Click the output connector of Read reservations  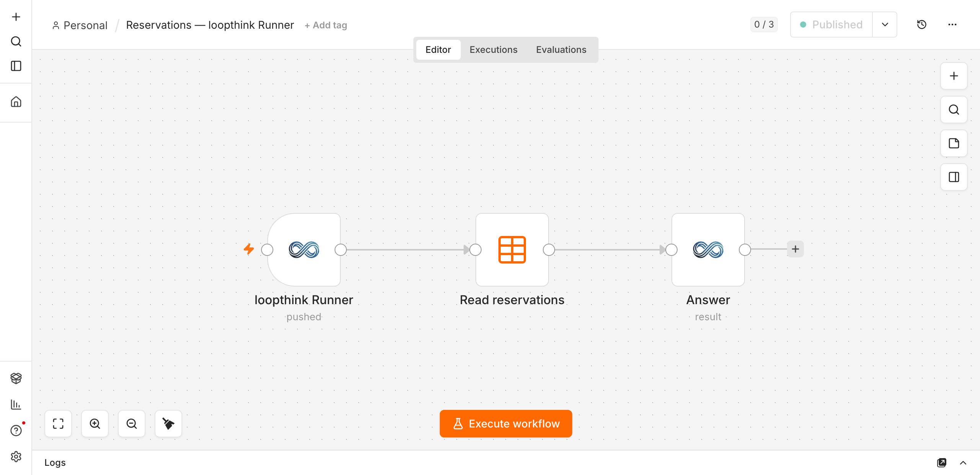549,250
